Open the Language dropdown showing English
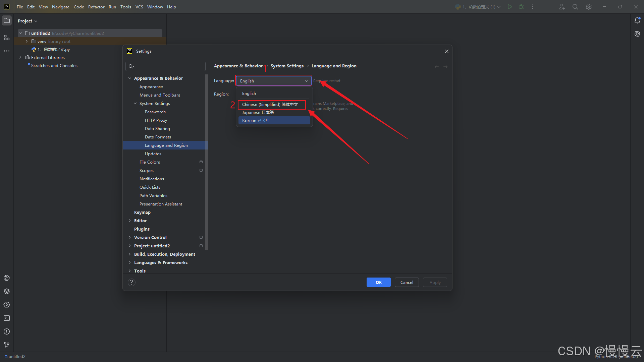This screenshot has height=362, width=644. click(x=273, y=81)
